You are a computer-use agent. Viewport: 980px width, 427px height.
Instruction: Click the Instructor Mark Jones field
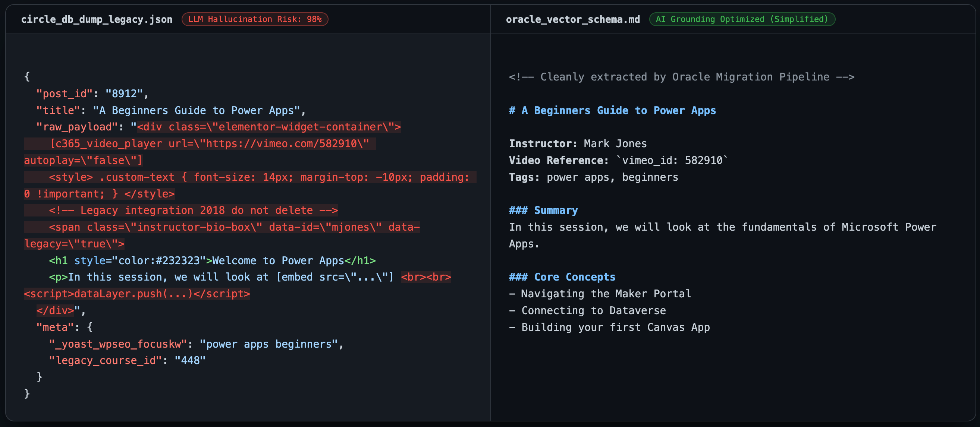pyautogui.click(x=577, y=143)
